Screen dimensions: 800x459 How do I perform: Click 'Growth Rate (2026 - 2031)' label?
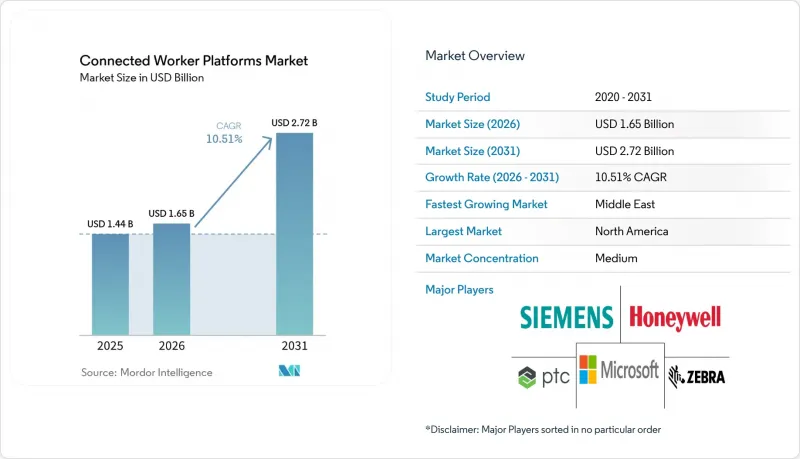click(x=492, y=177)
